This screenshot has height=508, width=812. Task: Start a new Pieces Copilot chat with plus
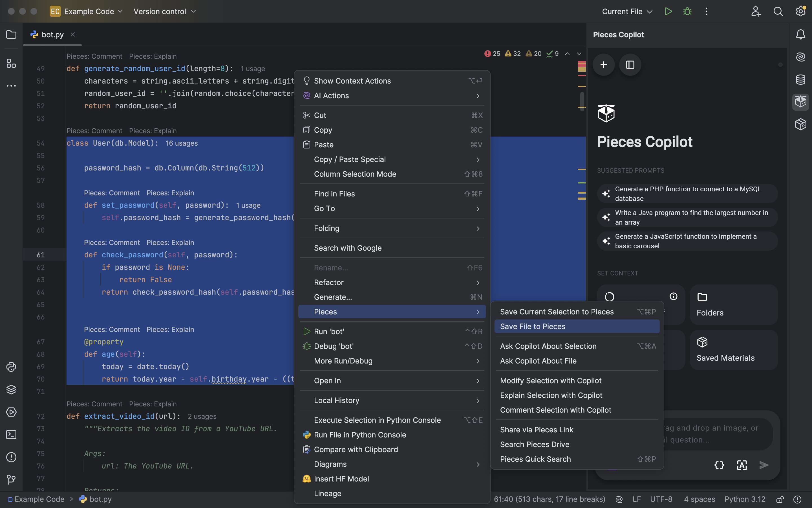(604, 65)
